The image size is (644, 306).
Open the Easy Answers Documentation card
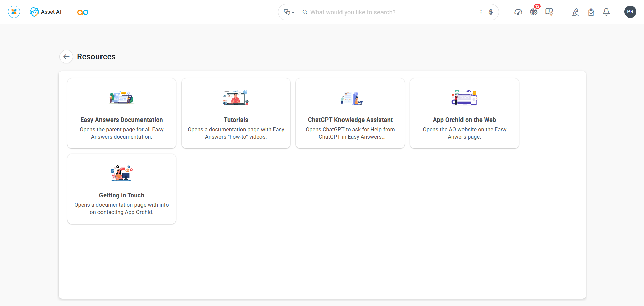click(122, 113)
